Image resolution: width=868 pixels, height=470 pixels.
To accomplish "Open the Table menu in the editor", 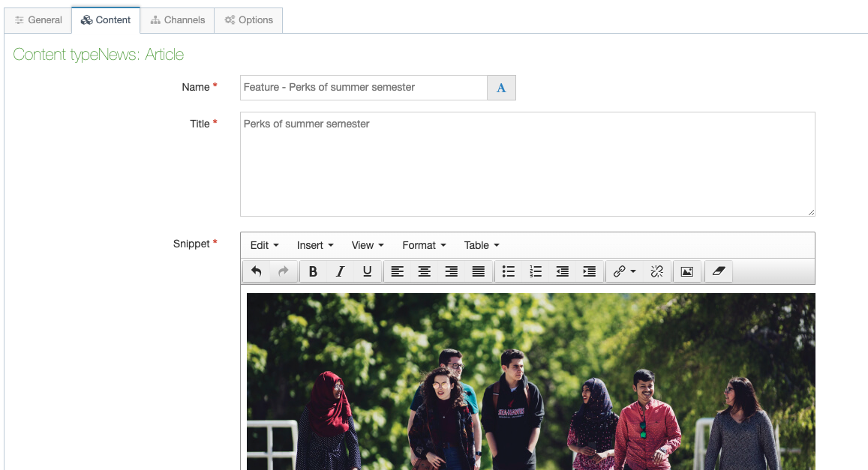I will [480, 245].
